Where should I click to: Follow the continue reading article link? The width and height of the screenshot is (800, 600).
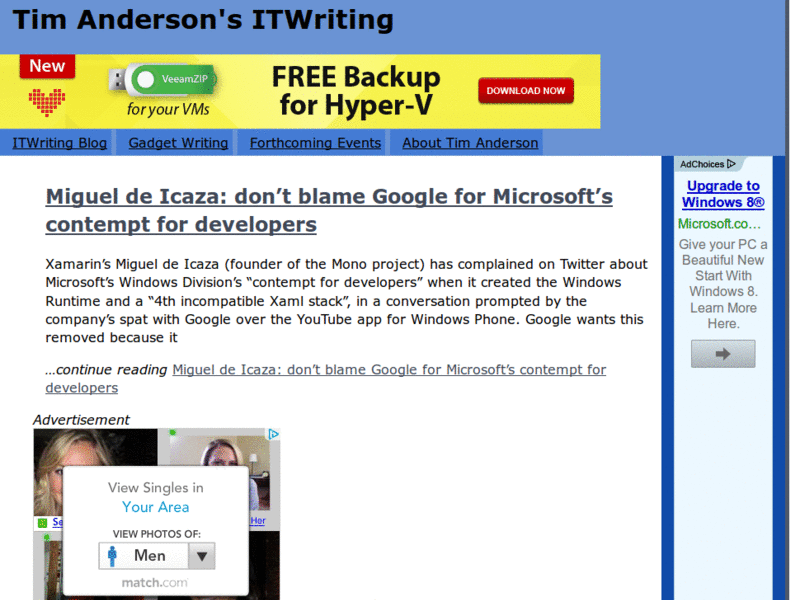pos(326,379)
